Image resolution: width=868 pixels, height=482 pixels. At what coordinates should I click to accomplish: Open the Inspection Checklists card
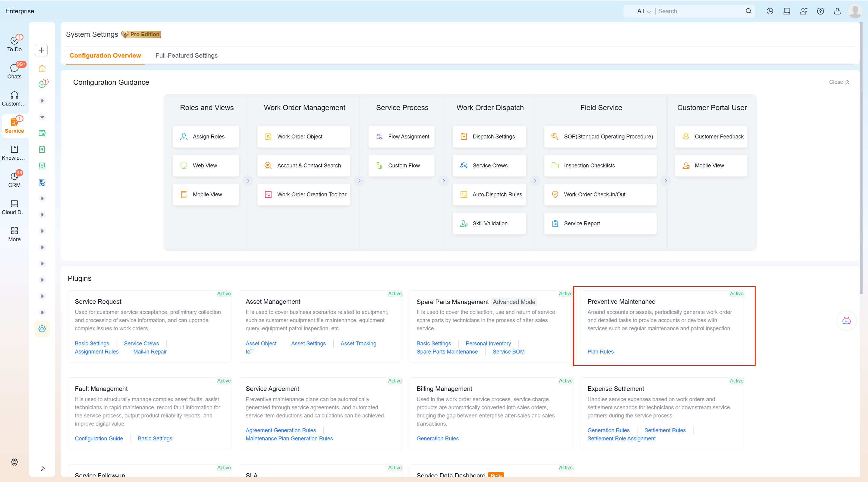coord(600,166)
